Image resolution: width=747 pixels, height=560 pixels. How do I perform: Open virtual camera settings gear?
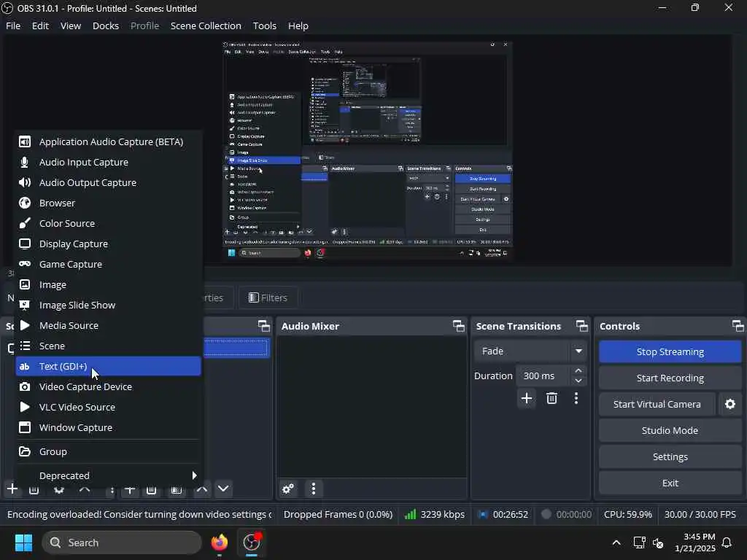(x=729, y=404)
